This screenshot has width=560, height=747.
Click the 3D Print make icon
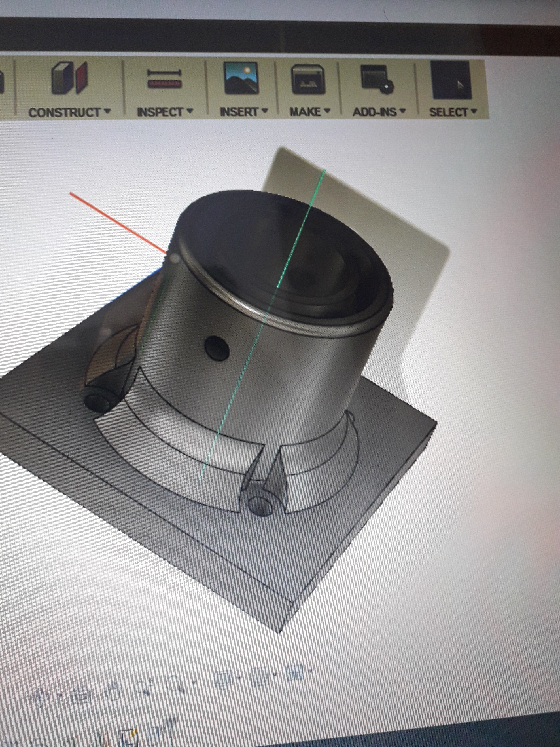click(x=308, y=80)
